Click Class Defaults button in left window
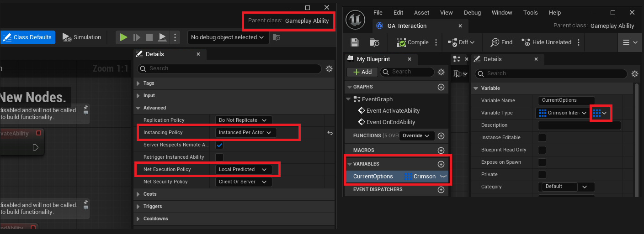Viewport: 644px width, 234px height. 28,37
